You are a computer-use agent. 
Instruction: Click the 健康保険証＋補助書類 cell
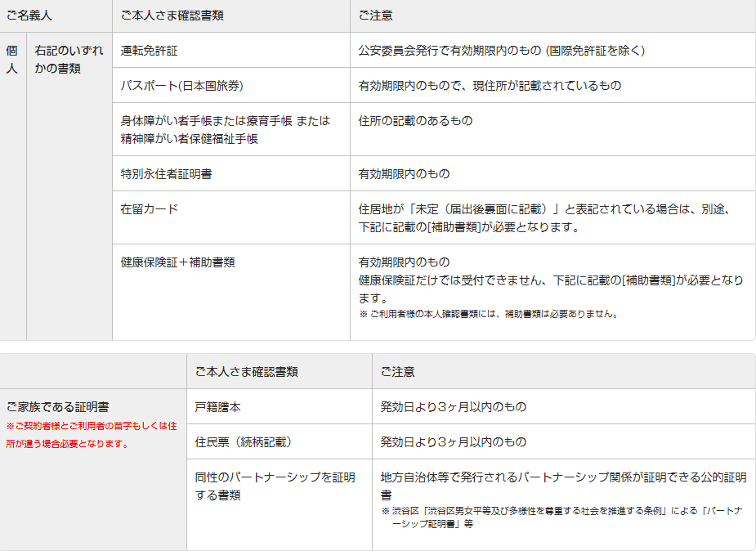pyautogui.click(x=178, y=262)
